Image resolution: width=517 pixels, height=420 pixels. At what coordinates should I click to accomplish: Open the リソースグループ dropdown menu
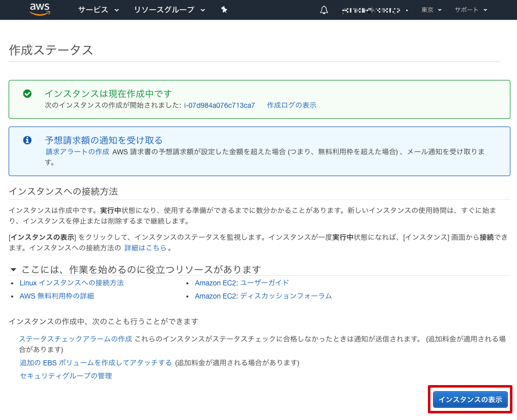coord(170,10)
